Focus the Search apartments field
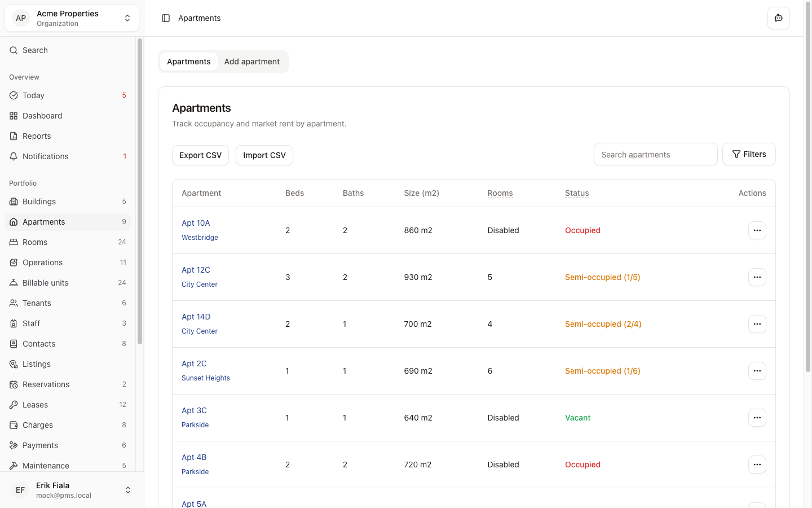812x508 pixels. coord(655,155)
